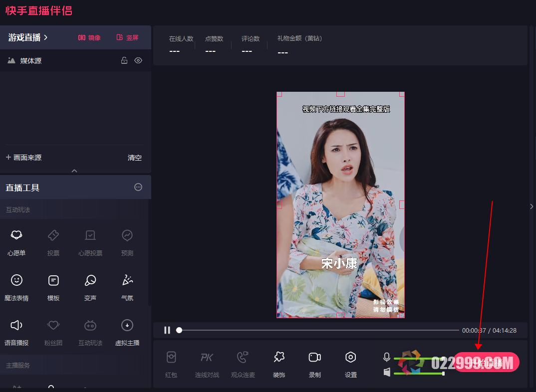Click the 开始直播 start live button
This screenshot has width=536, height=392.
coord(486,363)
